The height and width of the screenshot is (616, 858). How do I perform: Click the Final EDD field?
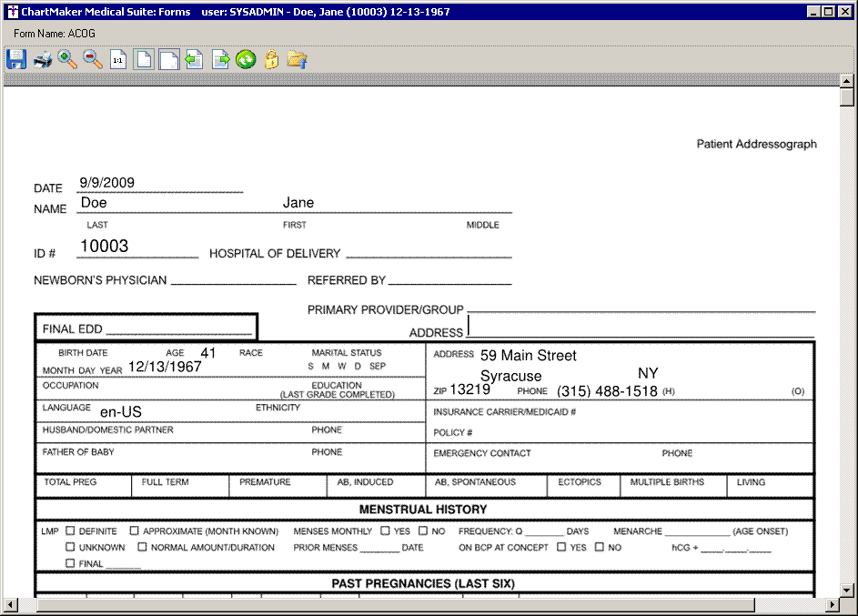178,328
